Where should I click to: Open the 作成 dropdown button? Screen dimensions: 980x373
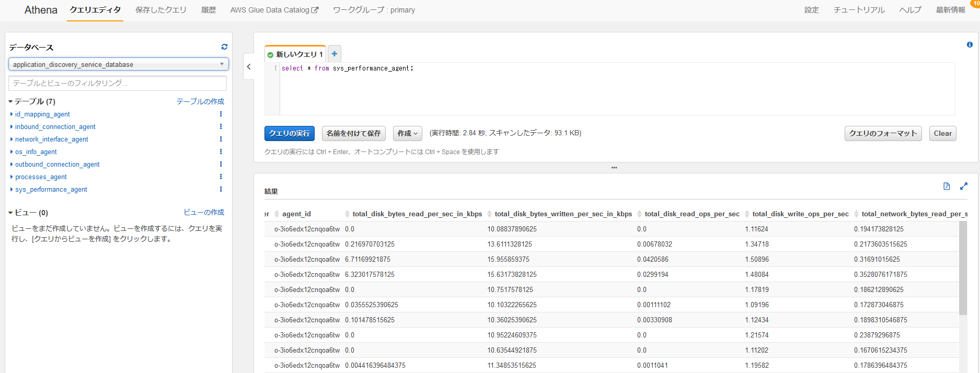tap(407, 134)
